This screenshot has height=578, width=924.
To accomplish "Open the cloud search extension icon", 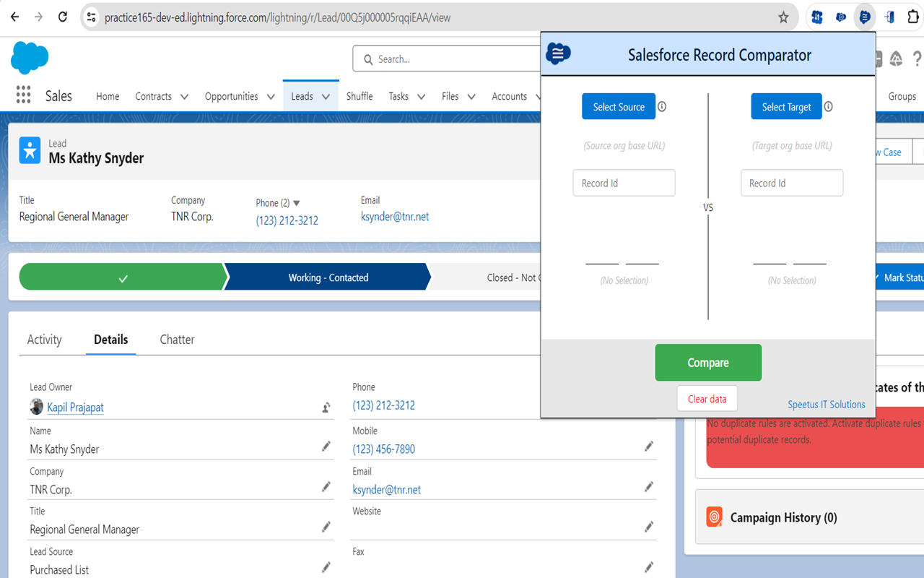I will (841, 17).
